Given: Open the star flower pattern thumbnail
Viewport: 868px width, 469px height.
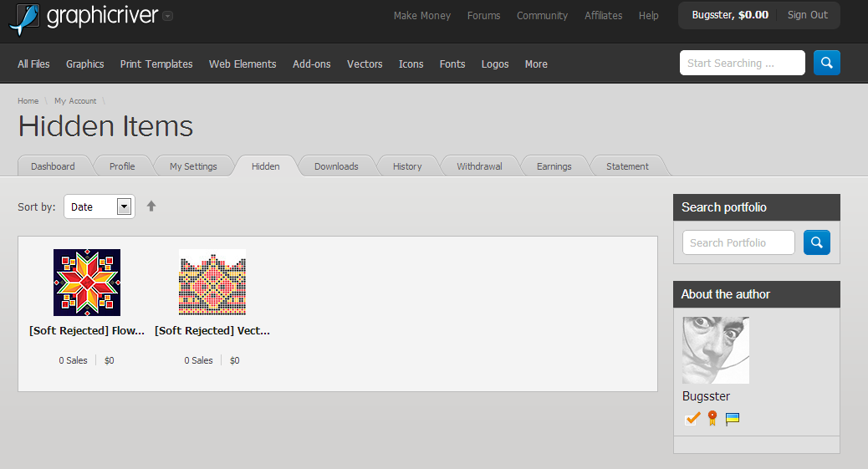Looking at the screenshot, I should click(87, 283).
